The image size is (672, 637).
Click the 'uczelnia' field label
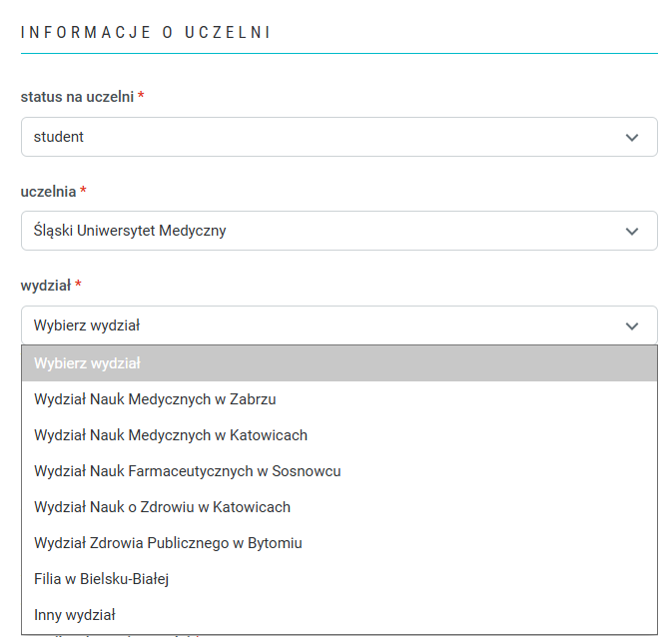[48, 191]
